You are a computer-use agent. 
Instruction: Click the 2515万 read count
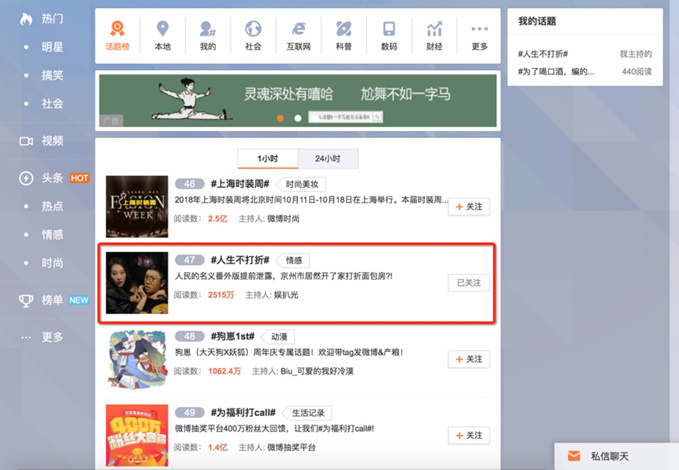221,295
